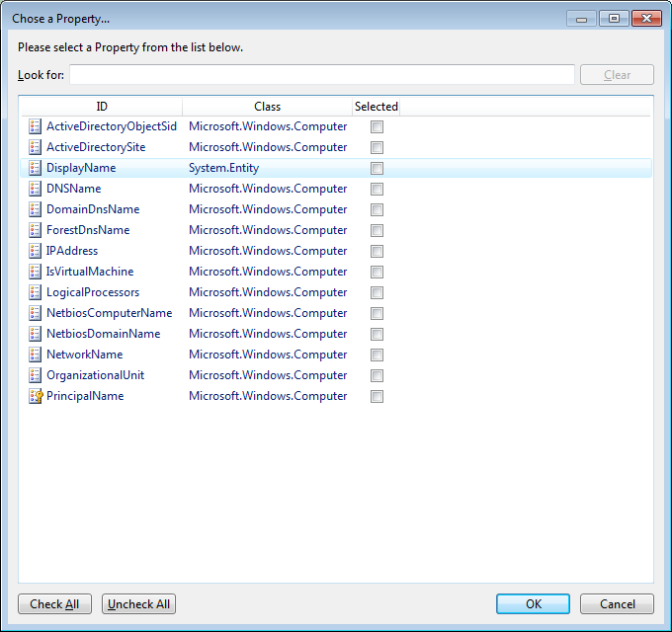672x632 pixels.
Task: Click the property icon beside ForestDnsName
Action: (35, 230)
